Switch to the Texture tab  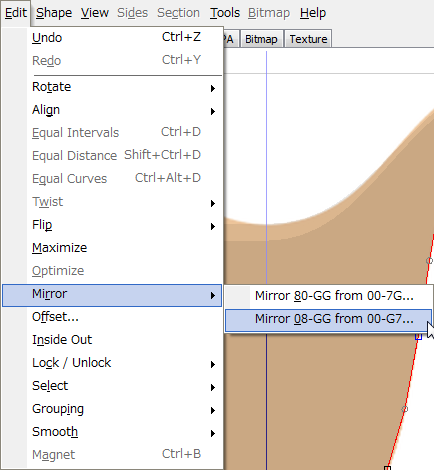[x=308, y=39]
